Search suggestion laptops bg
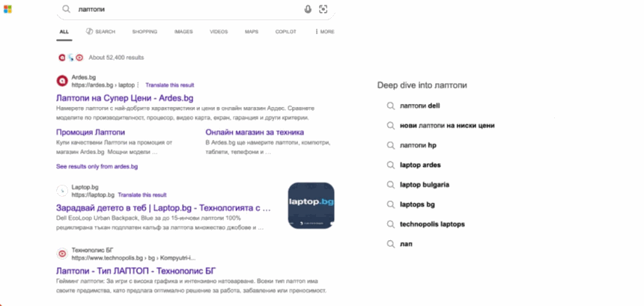The width and height of the screenshot is (644, 306). pyautogui.click(x=417, y=204)
